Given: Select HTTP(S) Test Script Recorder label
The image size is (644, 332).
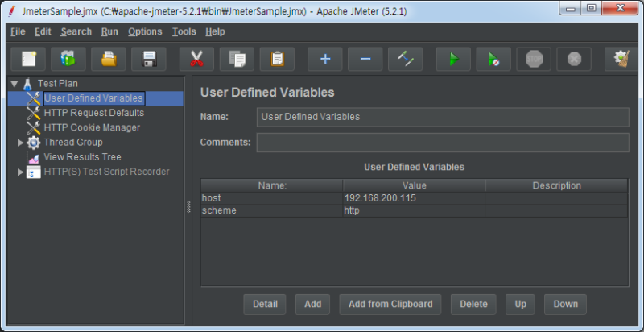Looking at the screenshot, I should tap(106, 172).
